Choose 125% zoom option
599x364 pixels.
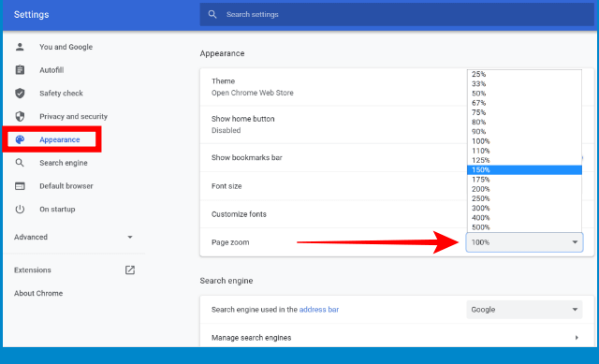point(524,160)
